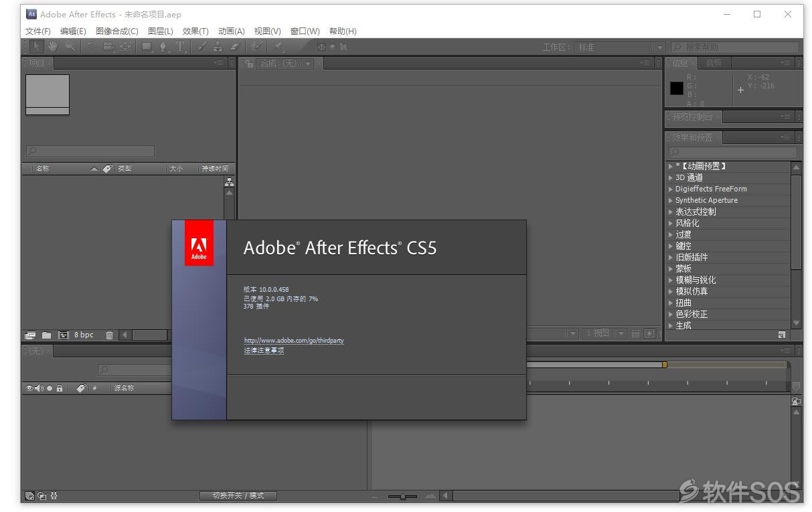Toggle the lock column switch in timeline
The image size is (812, 512).
(x=60, y=388)
